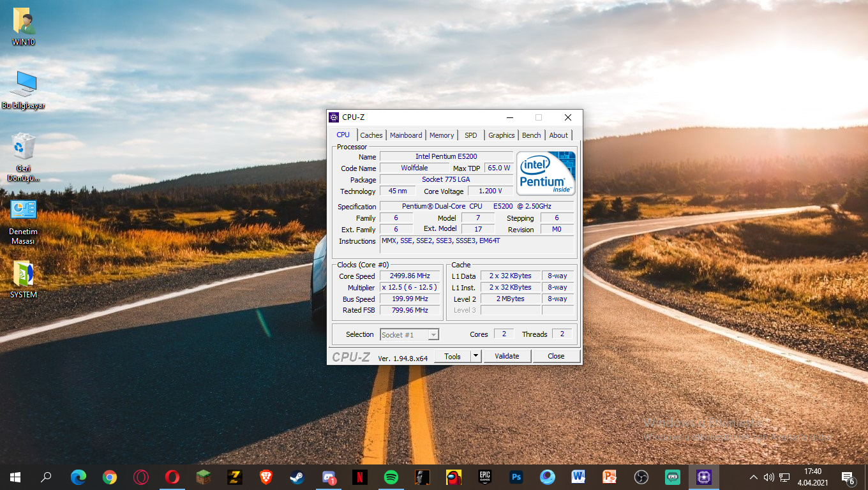Select the SYSTEM desktop shortcut
This screenshot has height=490, width=868.
coord(24,279)
